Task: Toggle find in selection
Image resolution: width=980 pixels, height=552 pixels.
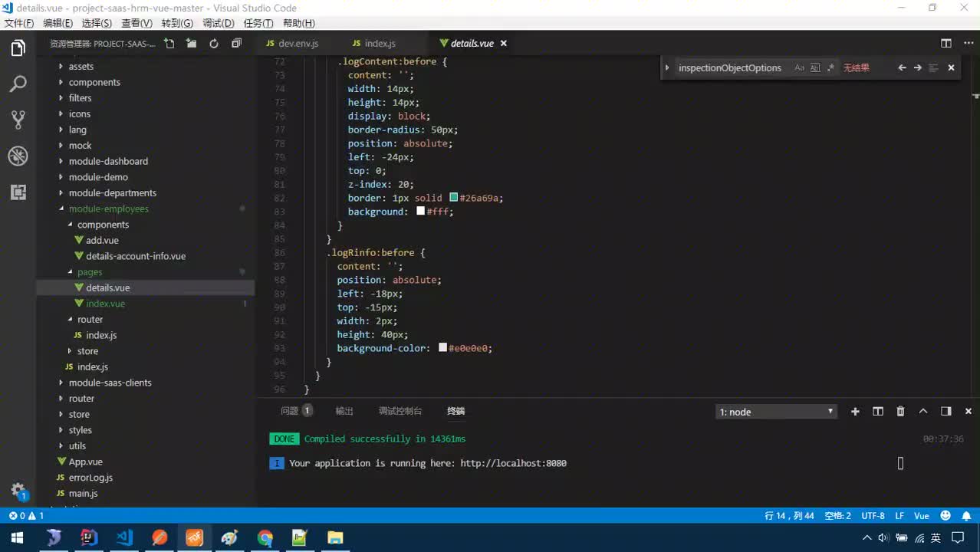Action: pyautogui.click(x=933, y=67)
